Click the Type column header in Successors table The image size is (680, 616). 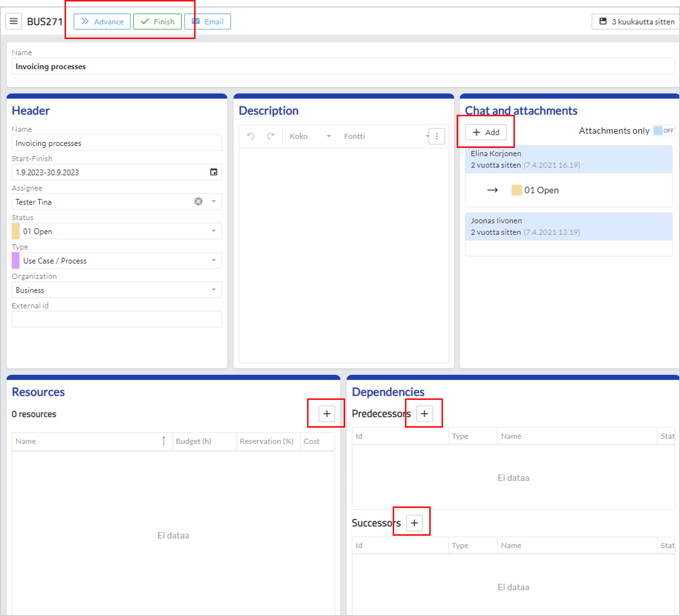coord(473,546)
